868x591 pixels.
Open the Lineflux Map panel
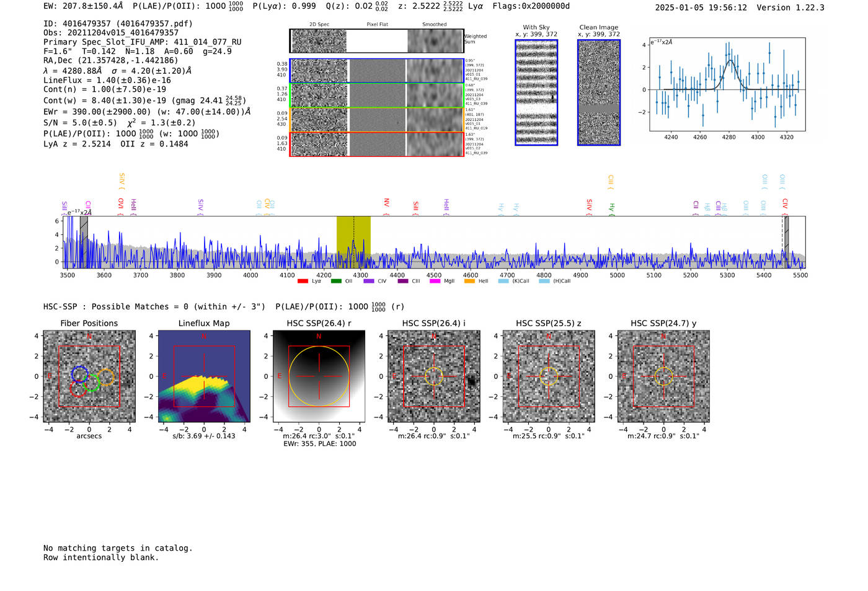click(204, 376)
